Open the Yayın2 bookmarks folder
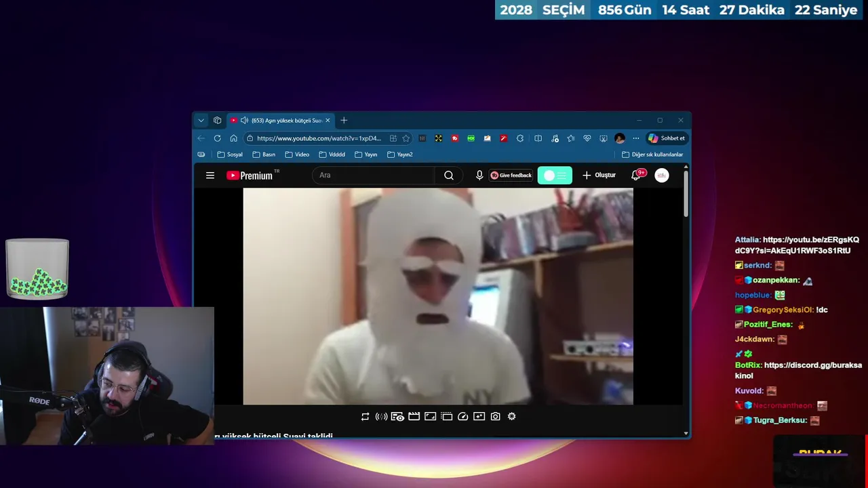The image size is (868, 488). click(400, 155)
